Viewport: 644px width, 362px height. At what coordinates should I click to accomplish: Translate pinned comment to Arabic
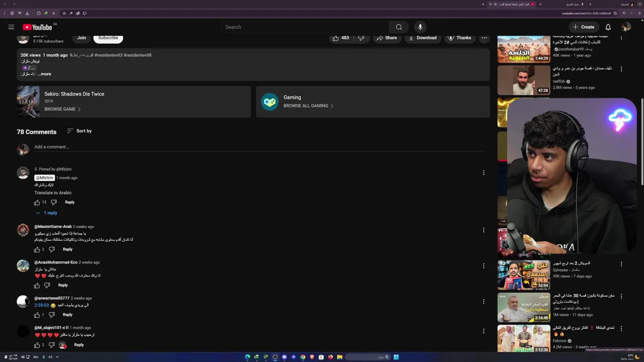click(x=53, y=193)
